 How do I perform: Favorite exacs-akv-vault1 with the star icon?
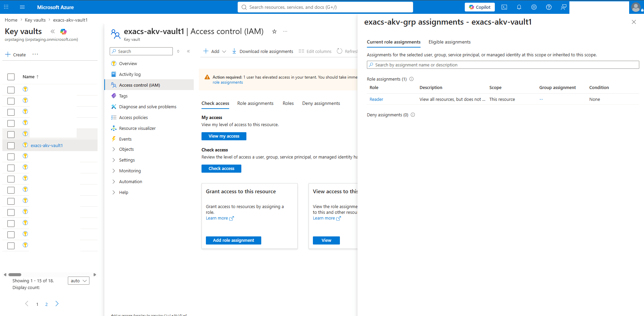click(274, 31)
